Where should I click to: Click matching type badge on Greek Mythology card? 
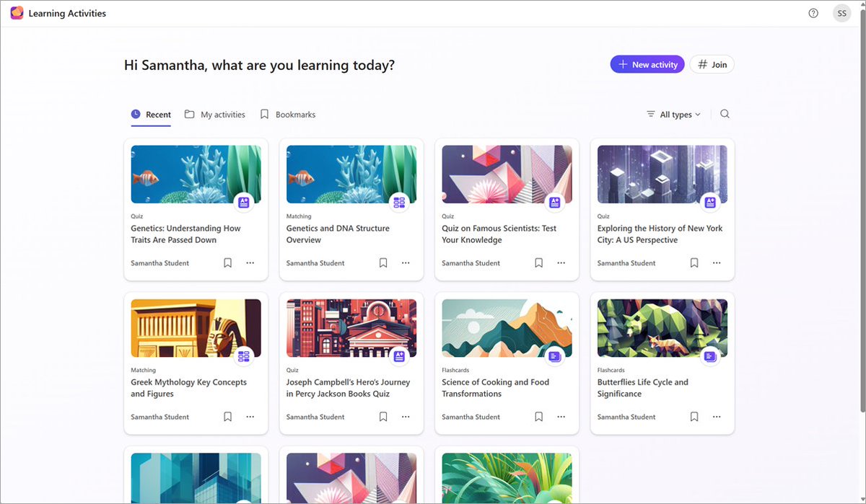pos(244,356)
